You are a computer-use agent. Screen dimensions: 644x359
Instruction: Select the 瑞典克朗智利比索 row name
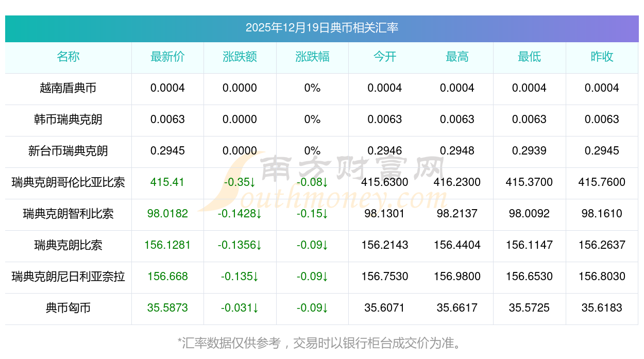click(68, 214)
